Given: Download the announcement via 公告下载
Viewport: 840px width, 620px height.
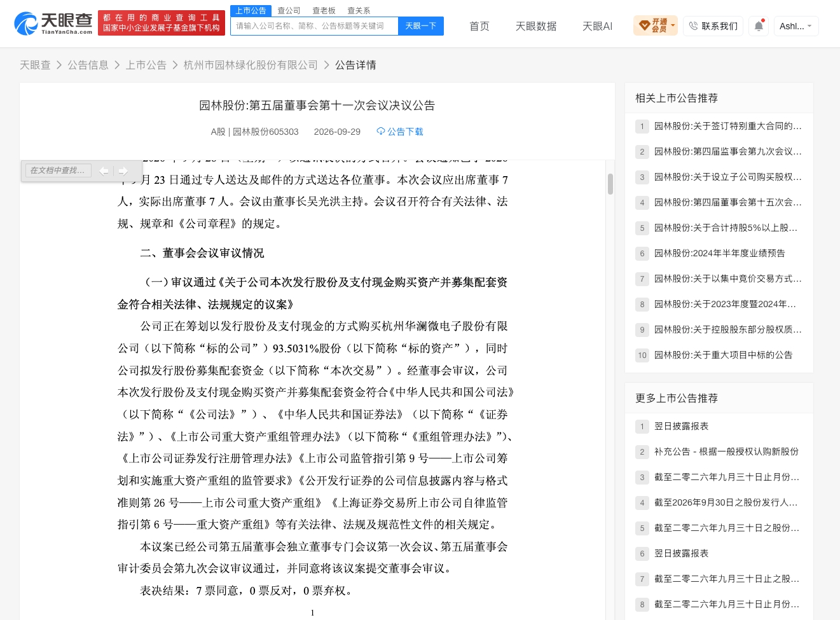Looking at the screenshot, I should point(399,132).
